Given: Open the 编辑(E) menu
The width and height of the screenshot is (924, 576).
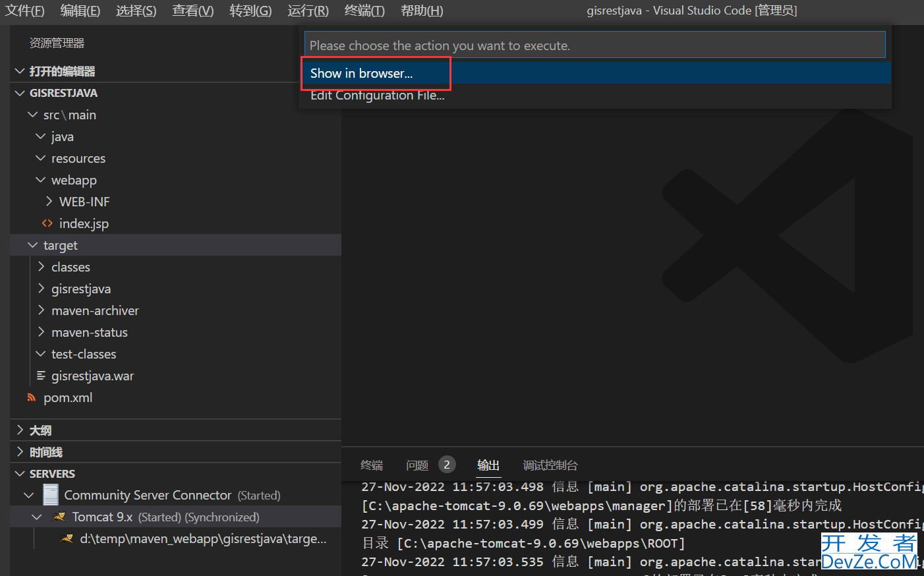Looking at the screenshot, I should (x=80, y=11).
